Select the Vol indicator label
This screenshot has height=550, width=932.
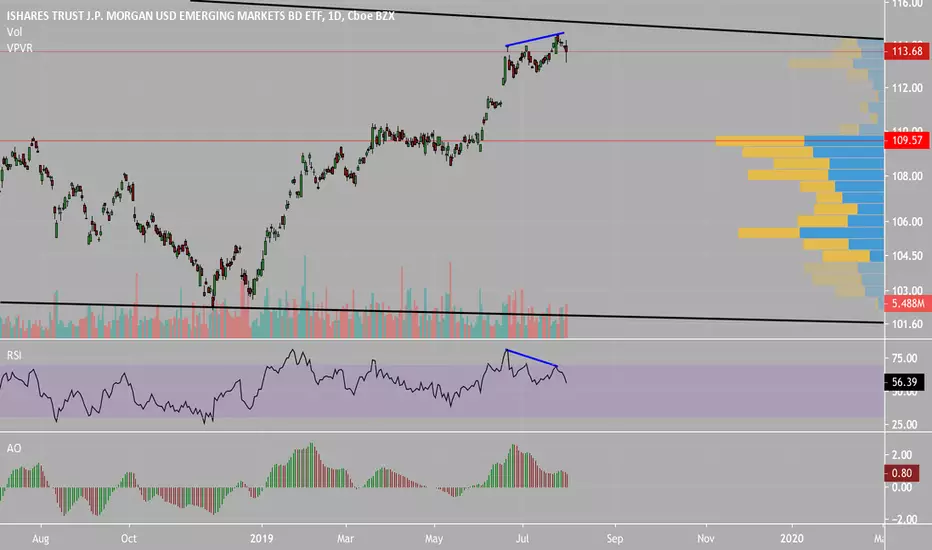coord(14,32)
